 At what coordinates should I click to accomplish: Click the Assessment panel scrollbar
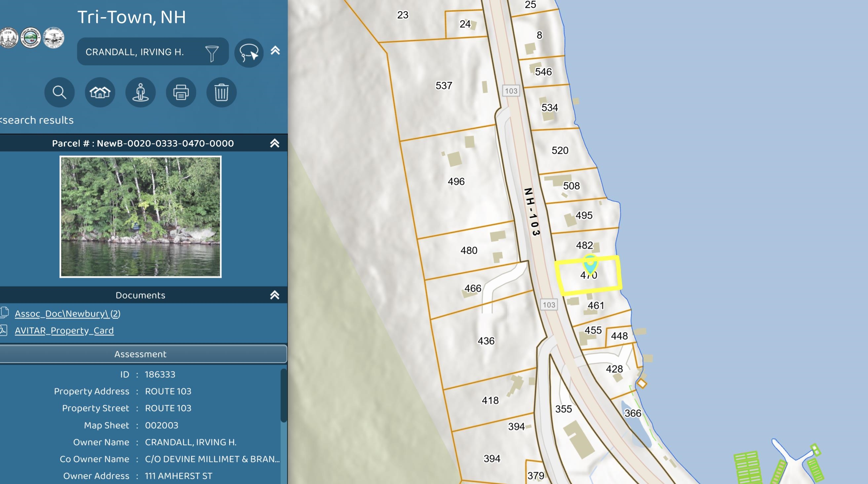(x=284, y=395)
